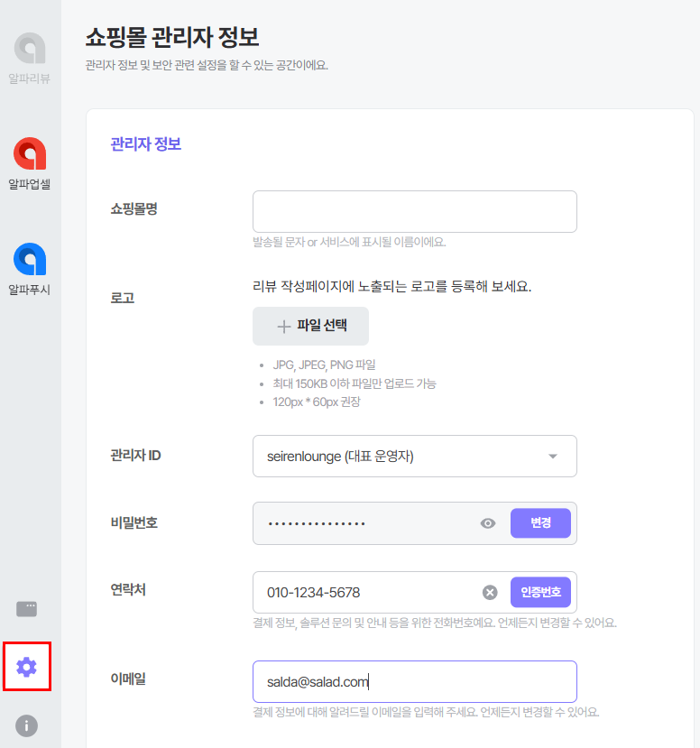700x748 pixels.
Task: Click the 인증번호 verification button
Action: pyautogui.click(x=540, y=592)
